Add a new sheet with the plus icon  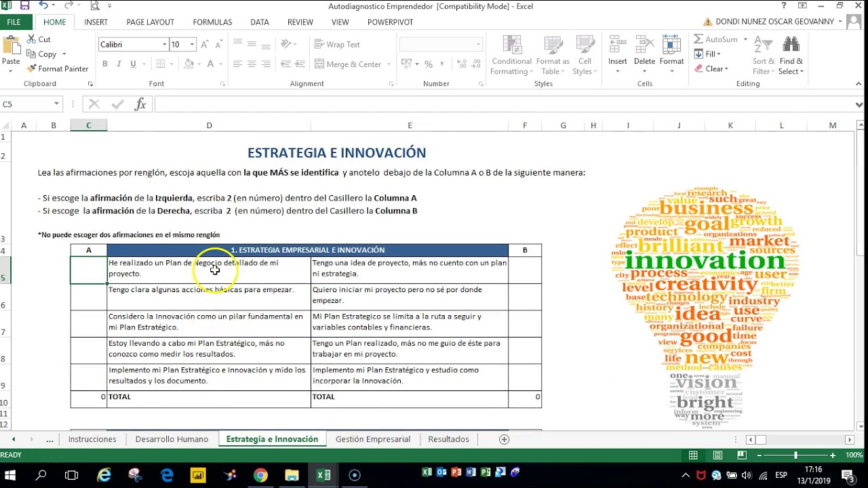click(x=504, y=439)
